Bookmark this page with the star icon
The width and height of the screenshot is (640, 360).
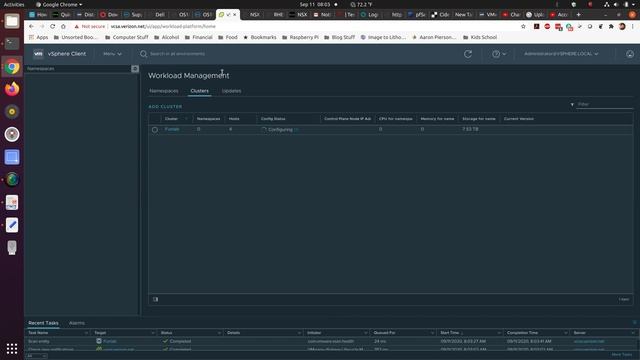[x=523, y=26]
